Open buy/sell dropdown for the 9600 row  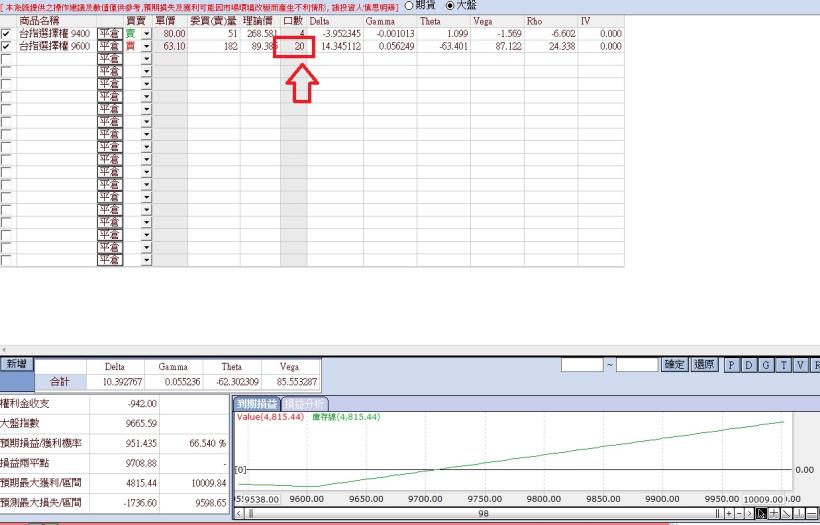(x=146, y=46)
